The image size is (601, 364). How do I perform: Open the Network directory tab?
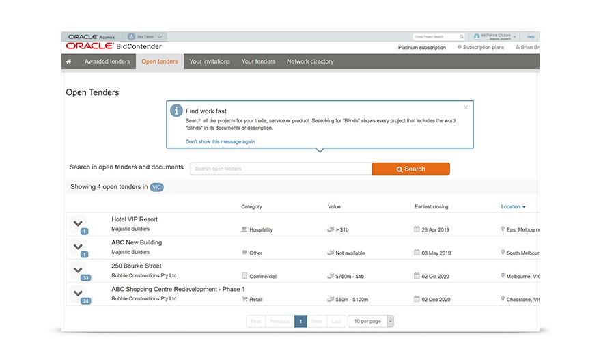pos(310,61)
